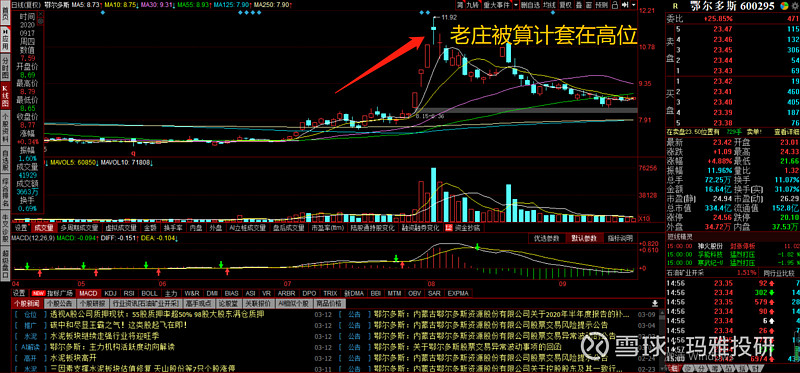Viewport: 800px width, 373px height.
Task: Click the 画 drawing tool icon
Action: tap(588, 5)
